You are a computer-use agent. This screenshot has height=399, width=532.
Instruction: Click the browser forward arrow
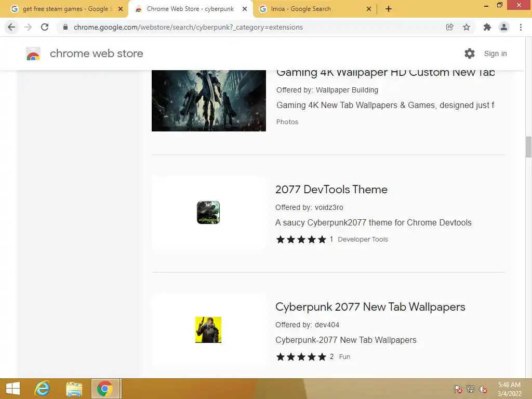pyautogui.click(x=28, y=27)
